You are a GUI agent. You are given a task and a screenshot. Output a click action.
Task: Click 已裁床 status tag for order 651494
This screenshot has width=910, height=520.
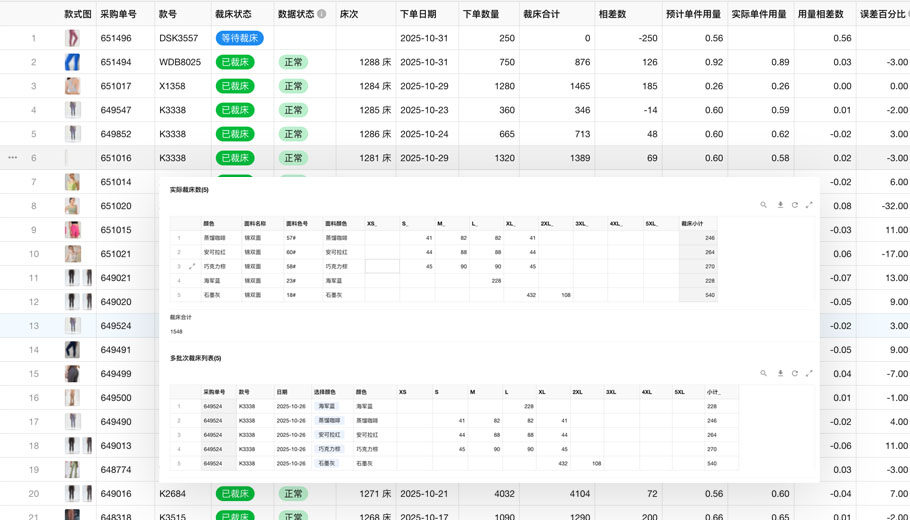click(x=235, y=62)
